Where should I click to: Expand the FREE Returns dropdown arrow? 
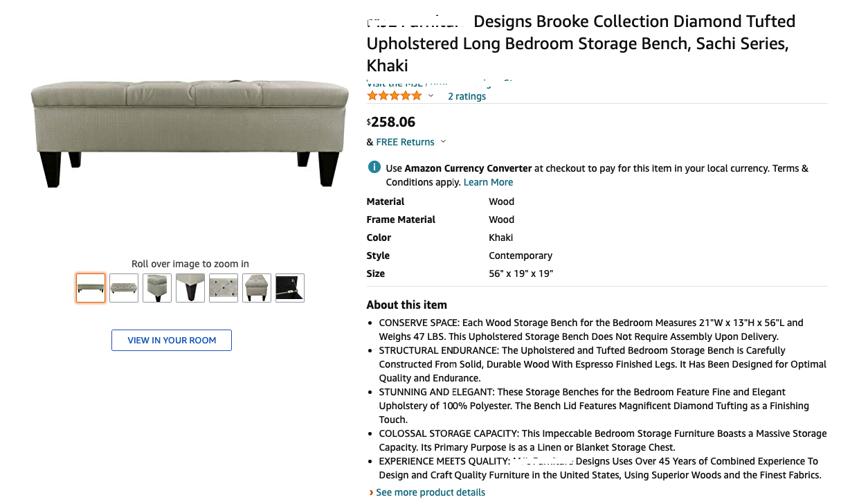tap(443, 142)
